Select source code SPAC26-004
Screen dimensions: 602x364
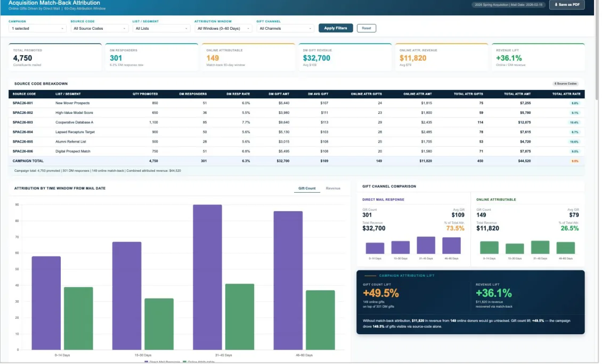tap(23, 132)
